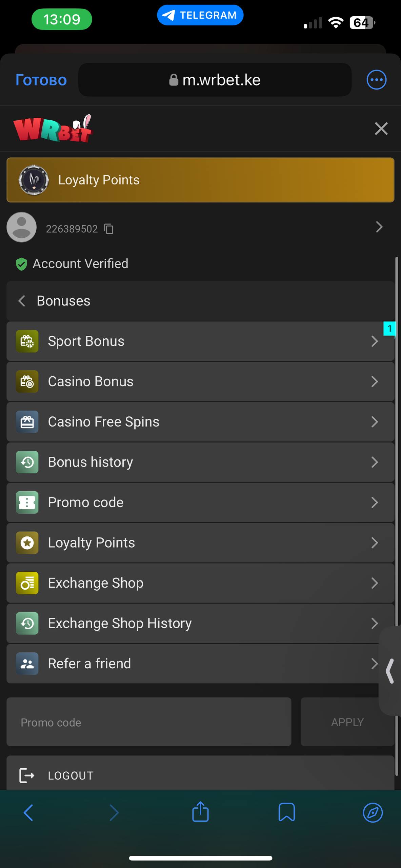Click the Exchange Shop coins icon
401x868 pixels.
[27, 583]
